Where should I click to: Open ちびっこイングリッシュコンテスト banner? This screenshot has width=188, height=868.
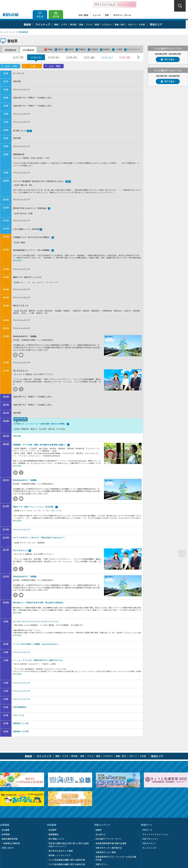22,780
